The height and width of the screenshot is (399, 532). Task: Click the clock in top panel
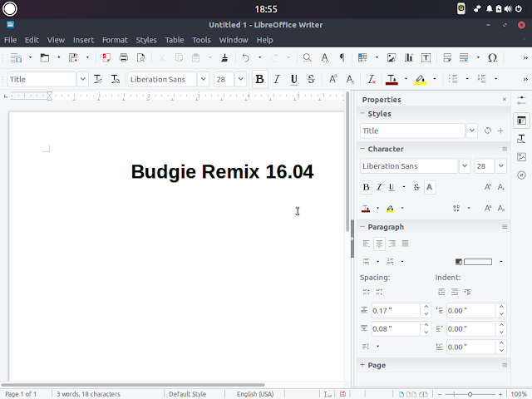266,9
